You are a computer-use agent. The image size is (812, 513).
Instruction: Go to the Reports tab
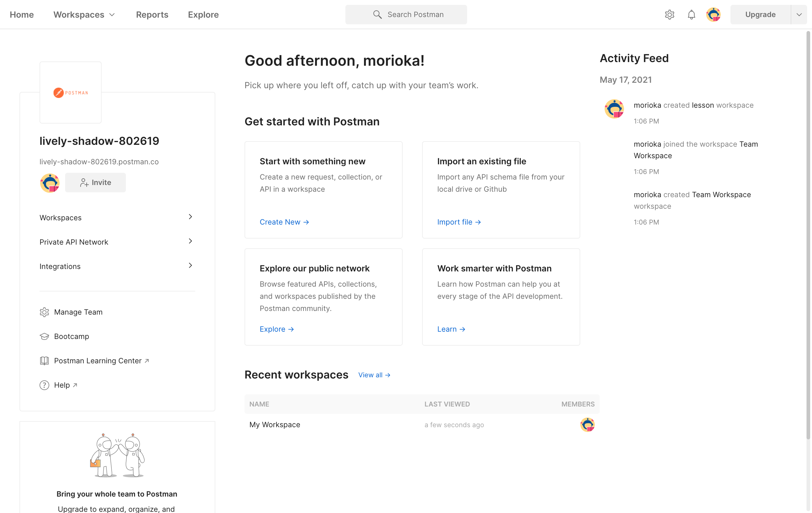pyautogui.click(x=152, y=15)
